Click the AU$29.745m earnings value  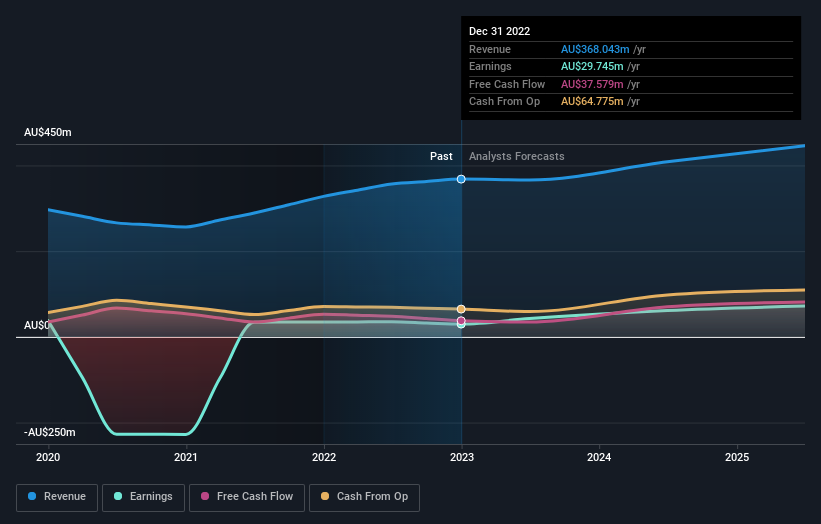point(592,66)
